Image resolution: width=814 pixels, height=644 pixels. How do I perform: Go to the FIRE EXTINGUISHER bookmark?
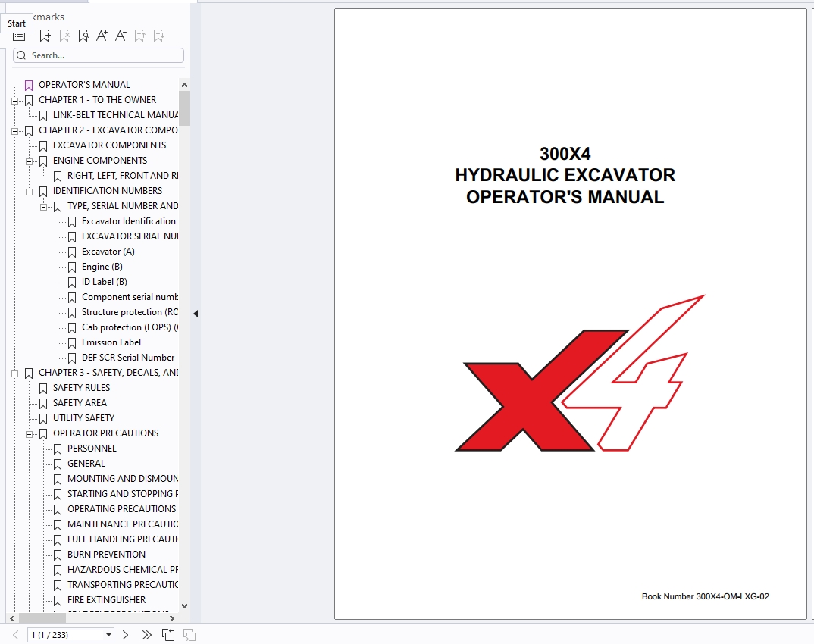coord(106,600)
